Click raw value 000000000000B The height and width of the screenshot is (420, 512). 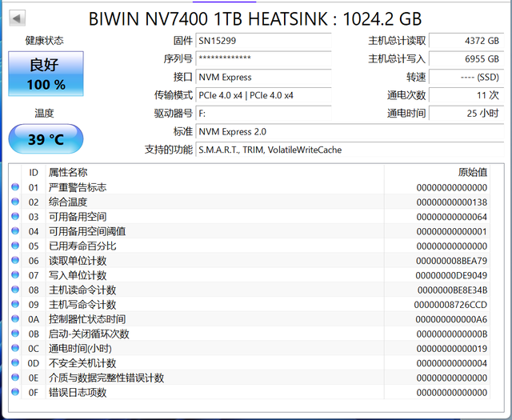(x=451, y=334)
